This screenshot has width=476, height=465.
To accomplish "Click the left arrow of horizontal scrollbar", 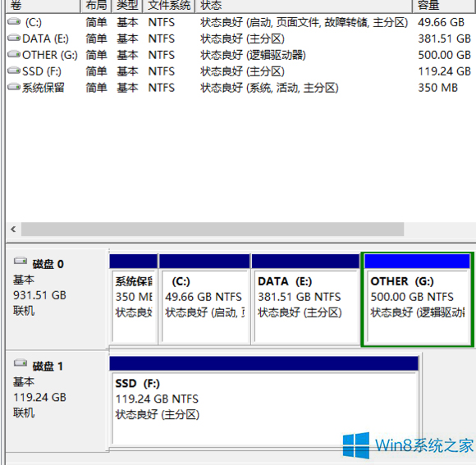I will click(13, 230).
